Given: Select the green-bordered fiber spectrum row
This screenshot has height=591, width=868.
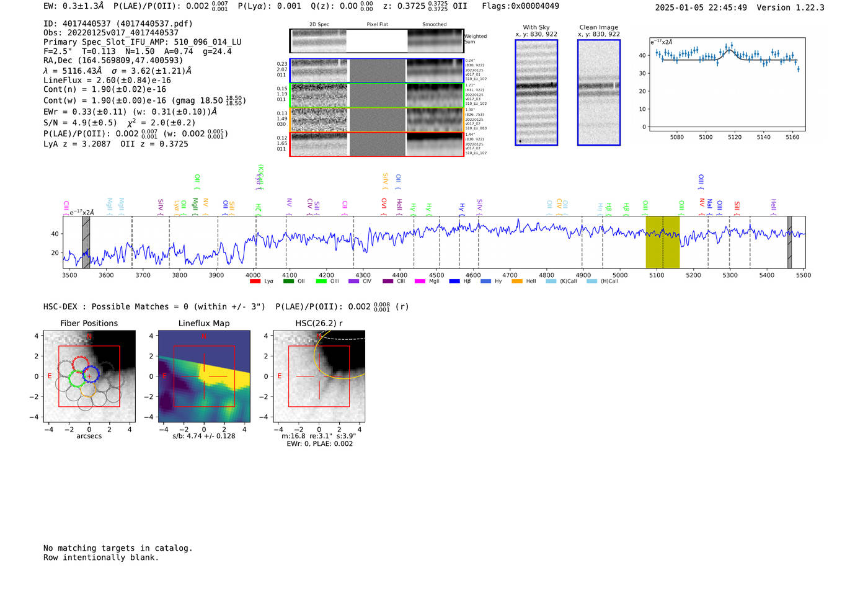Looking at the screenshot, I should (377, 96).
